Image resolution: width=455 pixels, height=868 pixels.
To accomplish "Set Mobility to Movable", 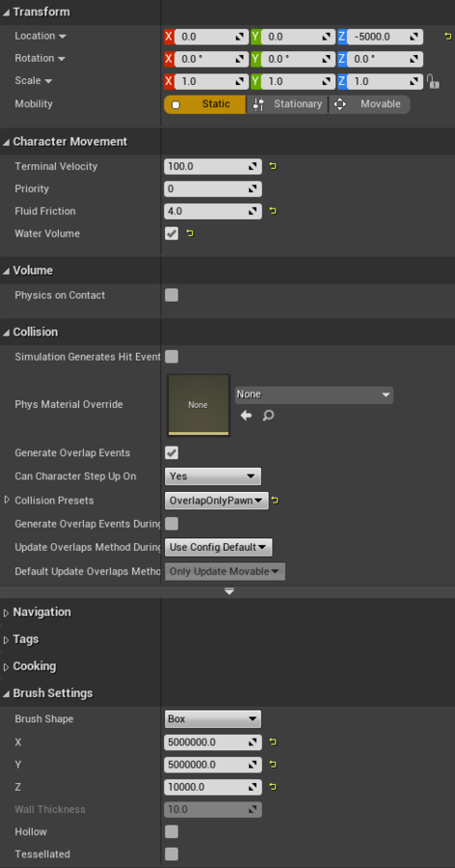I will pyautogui.click(x=370, y=104).
